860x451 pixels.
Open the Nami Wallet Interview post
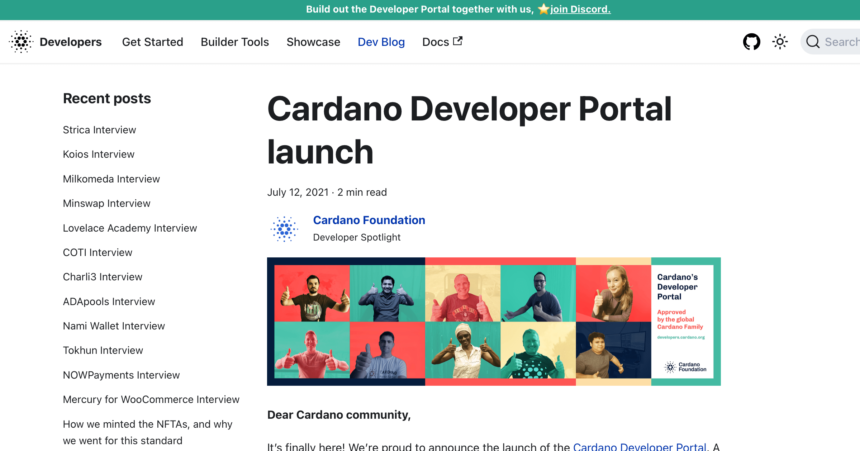[114, 326]
